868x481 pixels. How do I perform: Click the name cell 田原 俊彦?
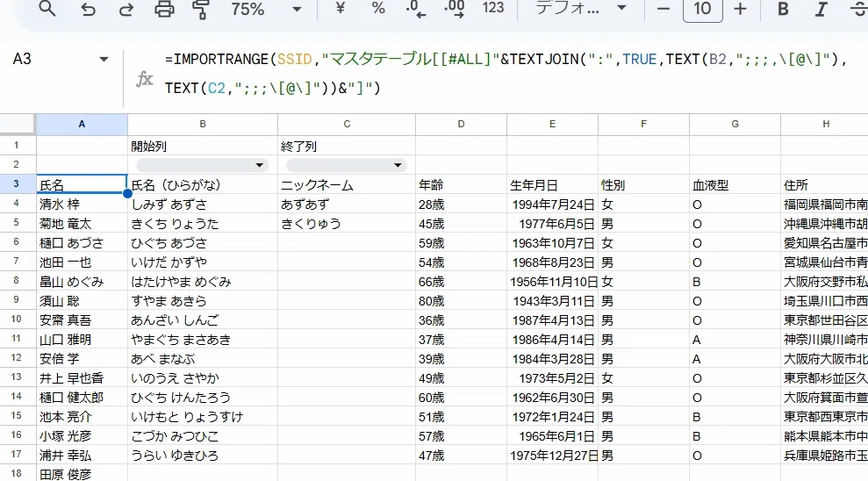tap(82, 474)
